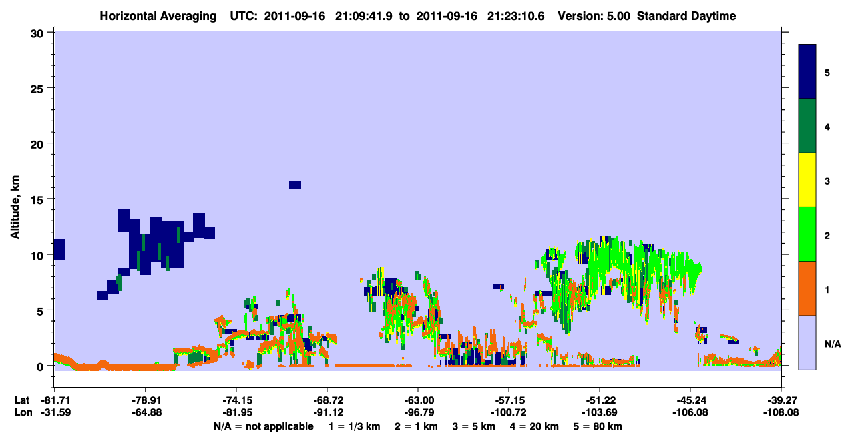Click the yellow level 3 color swatch
Screen dimensions: 868x445
tap(807, 180)
